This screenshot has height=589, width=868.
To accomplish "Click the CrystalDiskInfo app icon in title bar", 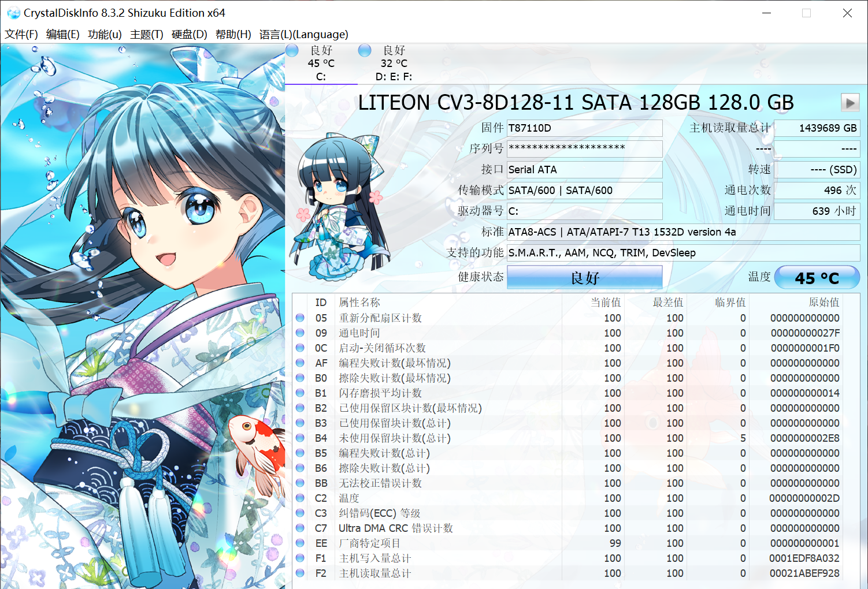I will tap(13, 13).
